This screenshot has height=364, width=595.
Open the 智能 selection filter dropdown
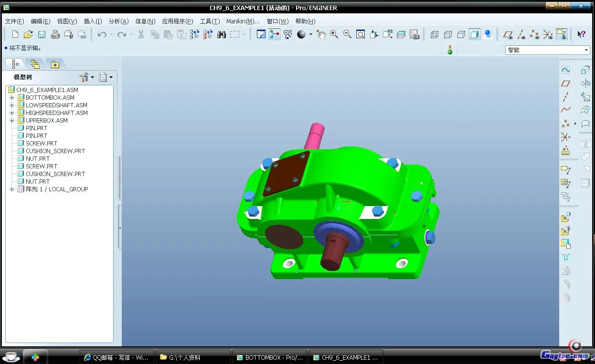click(586, 50)
